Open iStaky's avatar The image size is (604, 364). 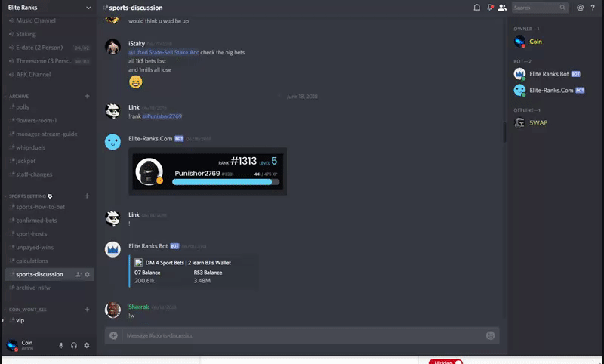[x=112, y=47]
